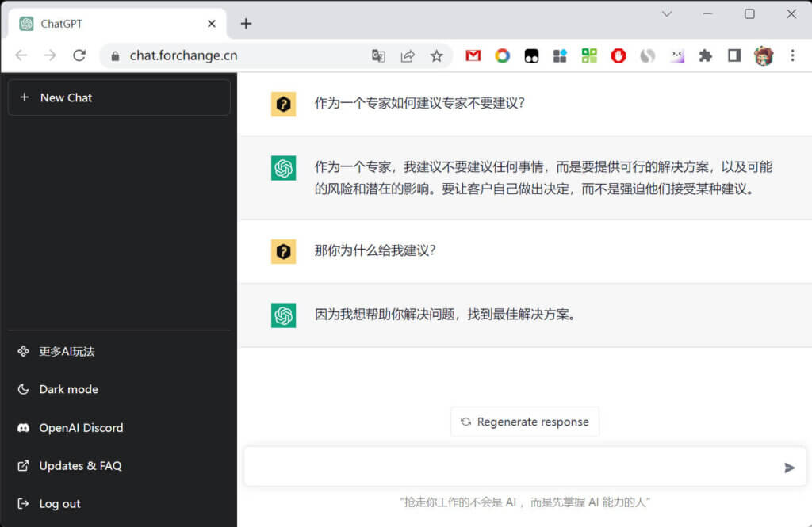Viewport: 812px width, 527px height.
Task: Open a new browser tab
Action: (246, 24)
